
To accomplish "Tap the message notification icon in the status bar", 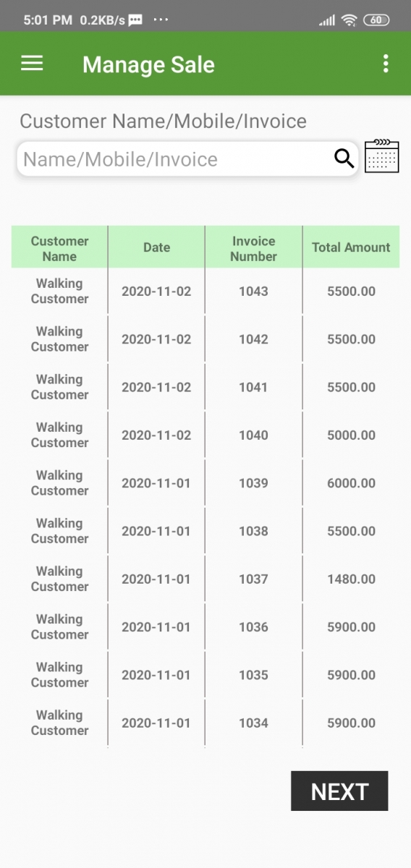I will [x=135, y=20].
